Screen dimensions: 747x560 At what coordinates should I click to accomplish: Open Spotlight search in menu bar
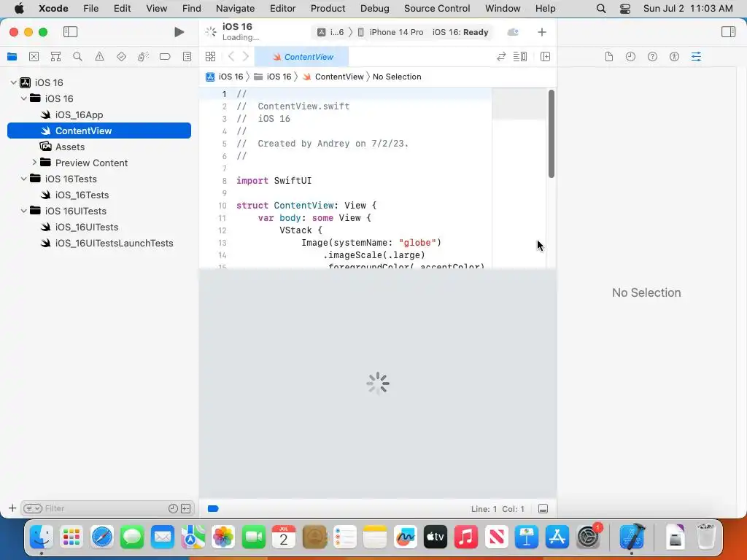[x=601, y=8]
